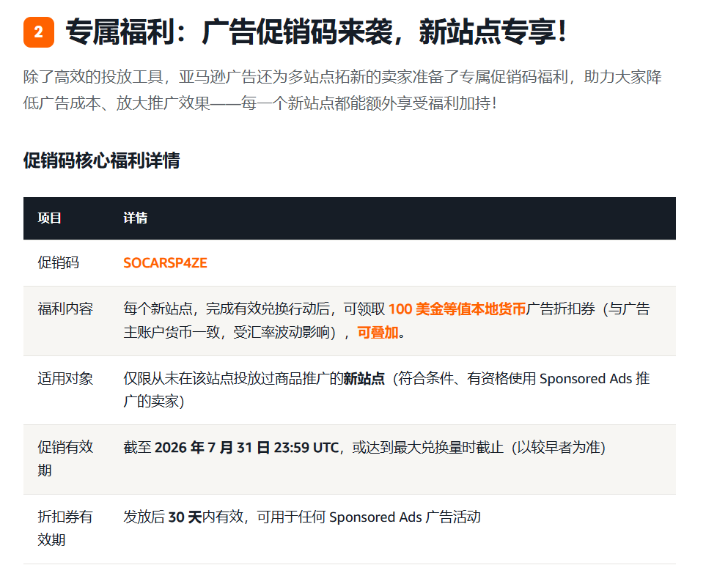Click the row label "福利内容"
728x576 pixels.
pos(65,309)
